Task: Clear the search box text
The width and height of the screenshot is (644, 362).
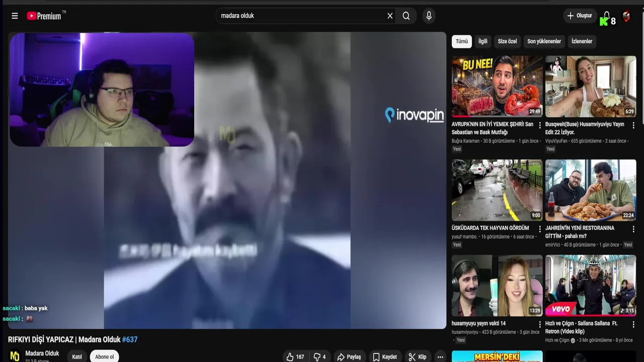Action: [x=389, y=16]
